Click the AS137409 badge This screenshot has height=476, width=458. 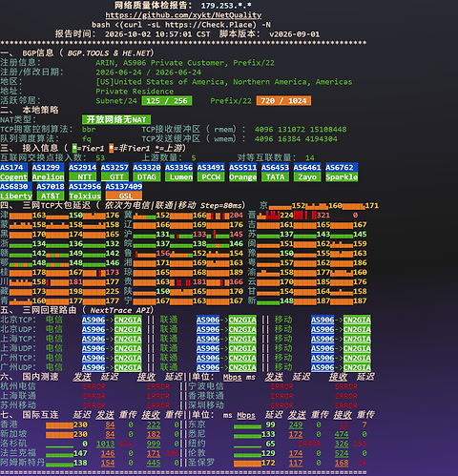[124, 186]
